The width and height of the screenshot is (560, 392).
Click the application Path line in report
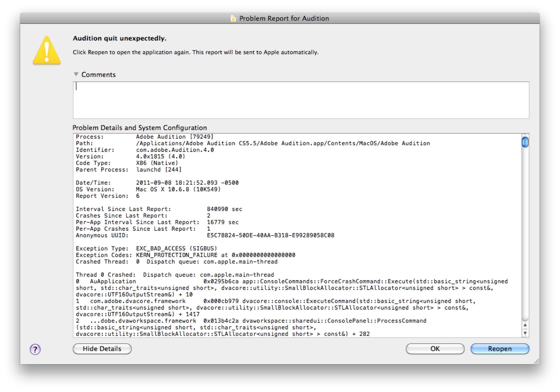tap(252, 143)
